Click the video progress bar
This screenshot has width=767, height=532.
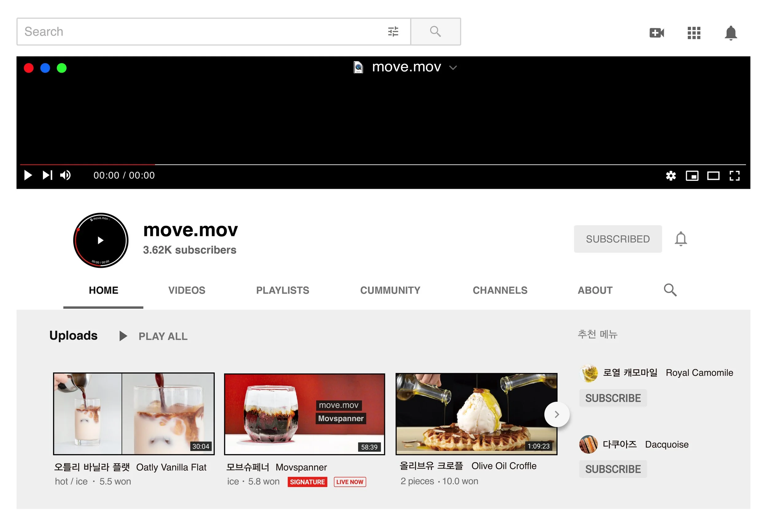(382, 165)
